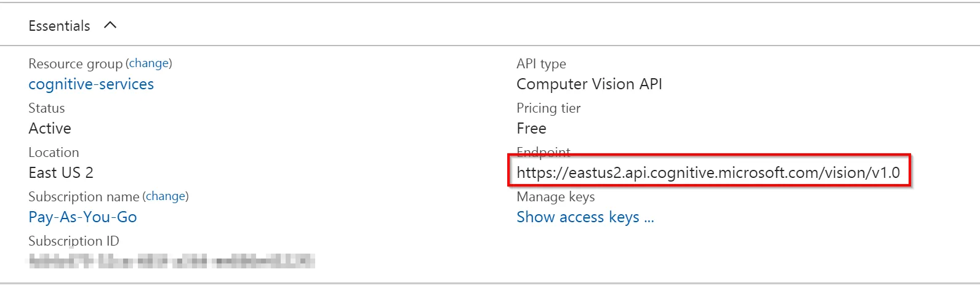The height and width of the screenshot is (285, 980).
Task: Click the Computer Vision API value
Action: click(x=589, y=84)
